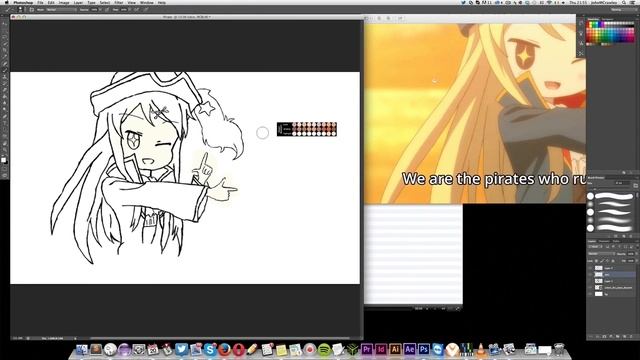Screen dimensions: 640x360
Task: Open the Image menu
Action: tap(64, 2)
